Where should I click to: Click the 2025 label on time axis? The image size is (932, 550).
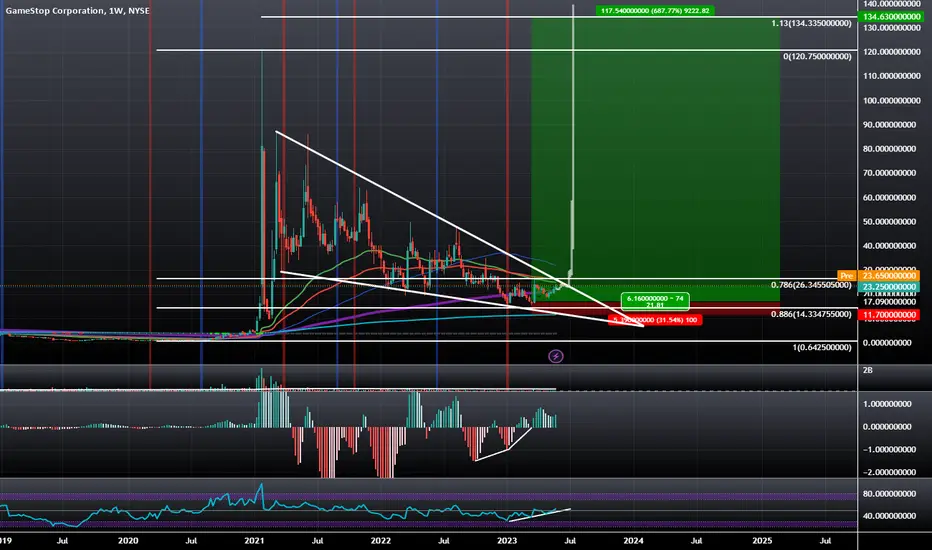coord(762,540)
